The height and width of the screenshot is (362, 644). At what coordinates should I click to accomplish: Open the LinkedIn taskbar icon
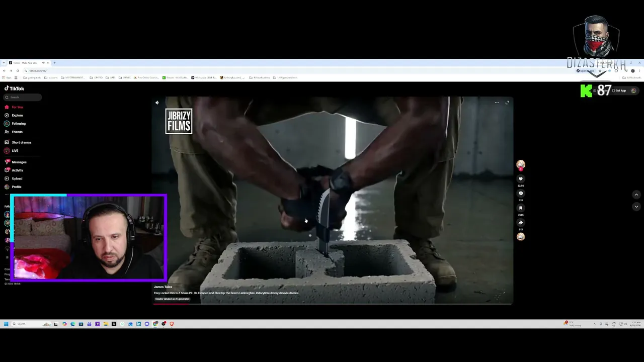pyautogui.click(x=138, y=324)
